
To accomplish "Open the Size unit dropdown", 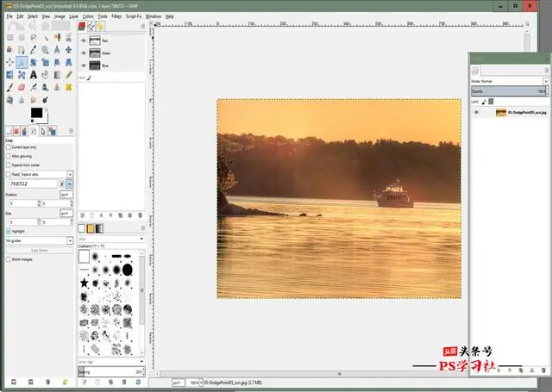I will 66,213.
